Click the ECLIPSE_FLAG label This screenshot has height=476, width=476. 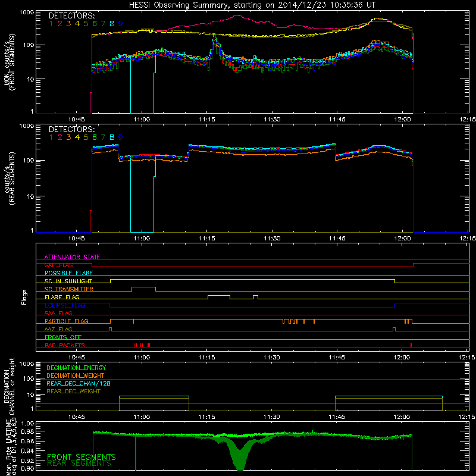tap(65, 305)
